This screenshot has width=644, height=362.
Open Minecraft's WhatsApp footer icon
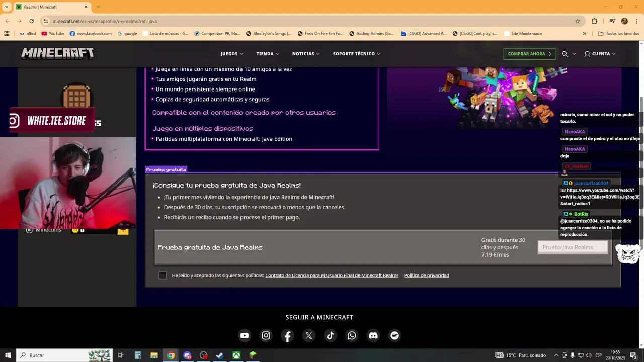[352, 336]
